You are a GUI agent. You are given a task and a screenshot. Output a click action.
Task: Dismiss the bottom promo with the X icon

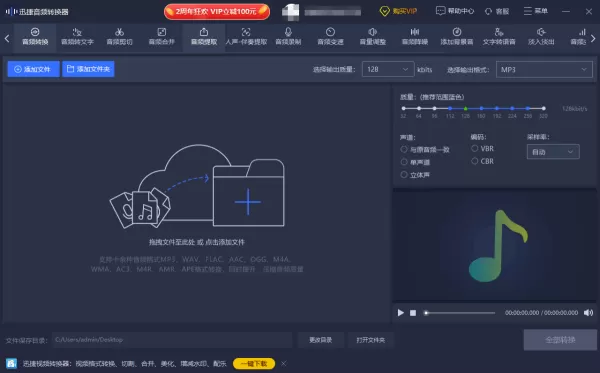pyautogui.click(x=284, y=363)
